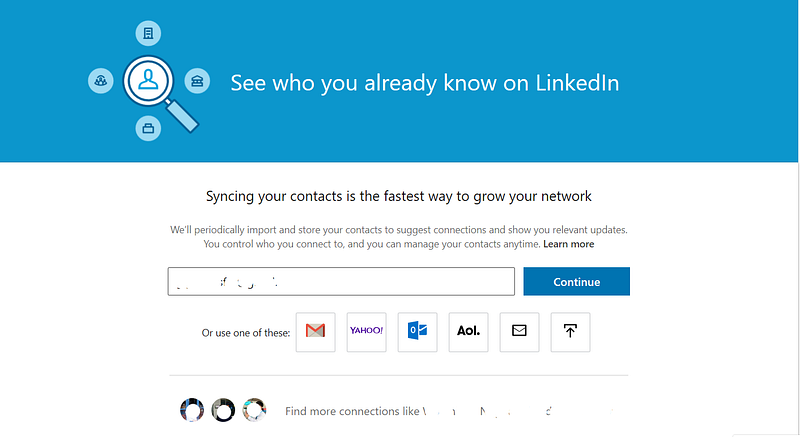
Task: Click the group people circle icon
Action: (x=101, y=81)
